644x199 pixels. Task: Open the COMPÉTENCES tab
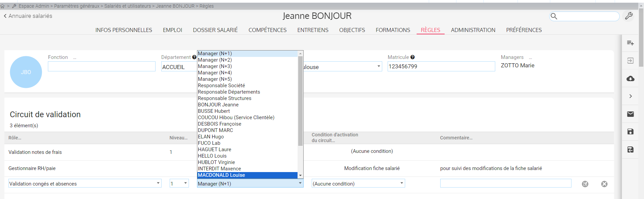(268, 30)
